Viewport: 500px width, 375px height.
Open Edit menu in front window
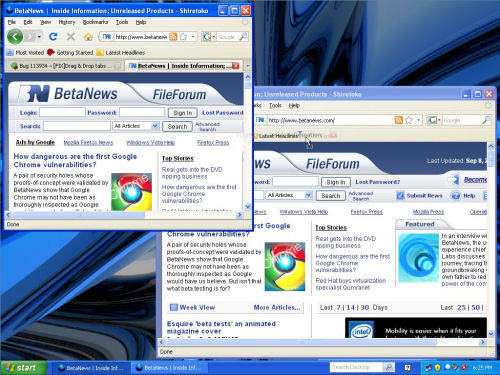point(28,22)
